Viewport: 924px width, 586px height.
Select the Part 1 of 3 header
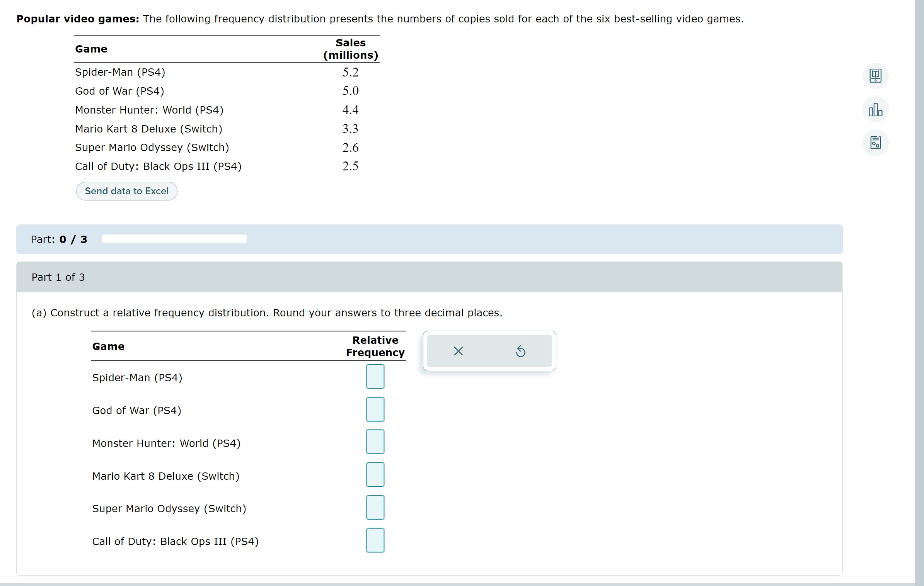tap(58, 277)
